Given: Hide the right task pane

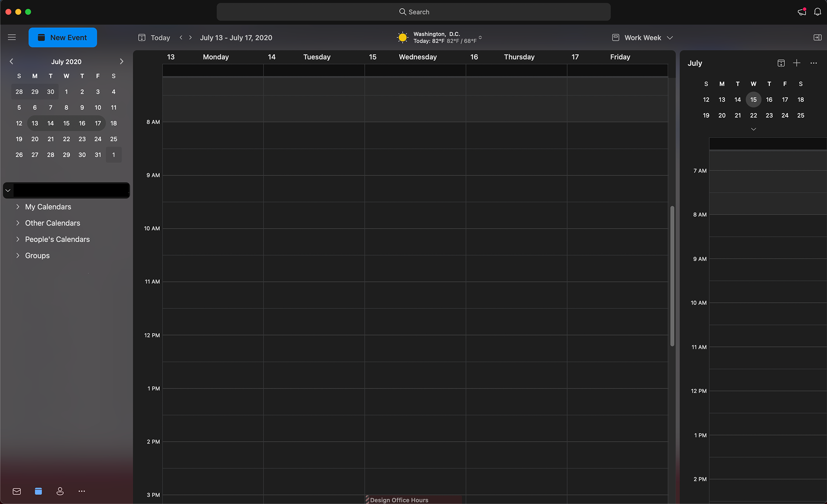Looking at the screenshot, I should pyautogui.click(x=817, y=37).
